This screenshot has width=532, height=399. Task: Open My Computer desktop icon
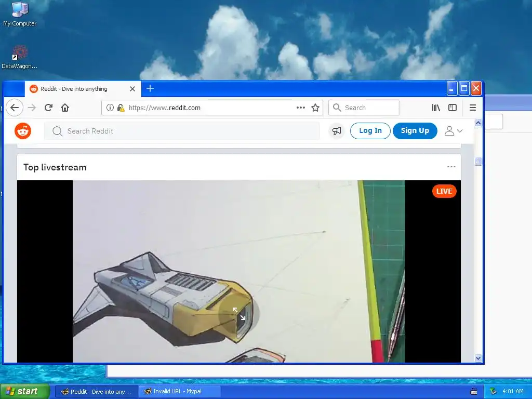tap(20, 14)
